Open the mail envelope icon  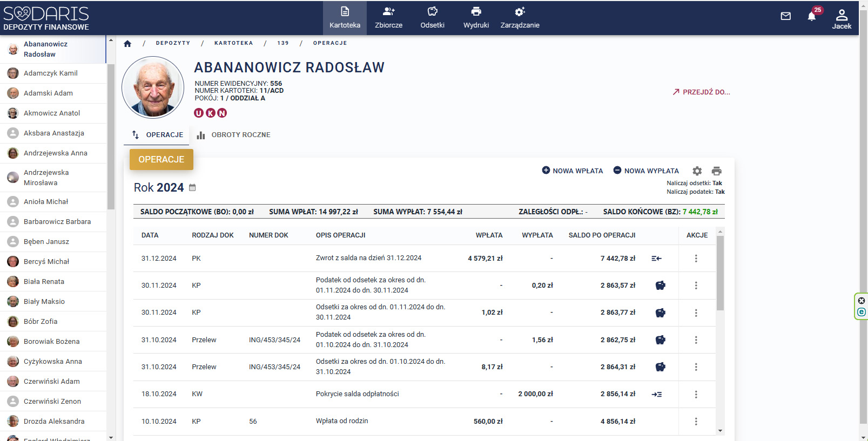point(785,16)
